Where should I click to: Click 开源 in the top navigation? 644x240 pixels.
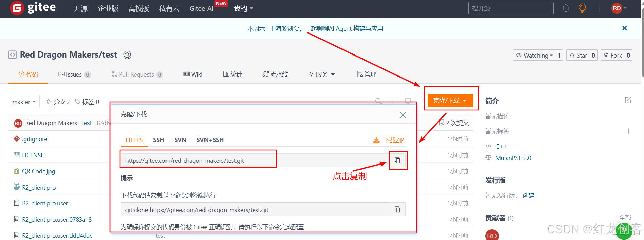[x=81, y=8]
